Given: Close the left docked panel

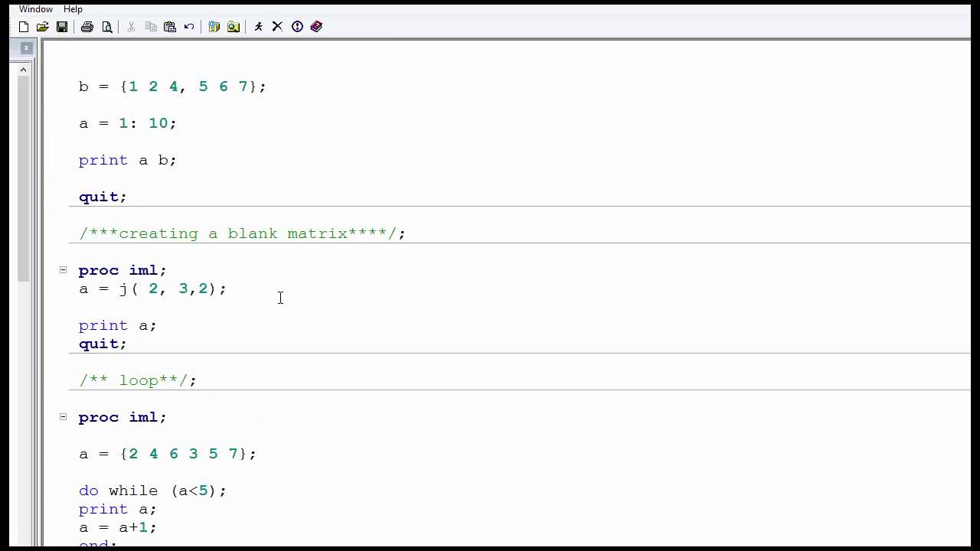Looking at the screenshot, I should pos(26,47).
